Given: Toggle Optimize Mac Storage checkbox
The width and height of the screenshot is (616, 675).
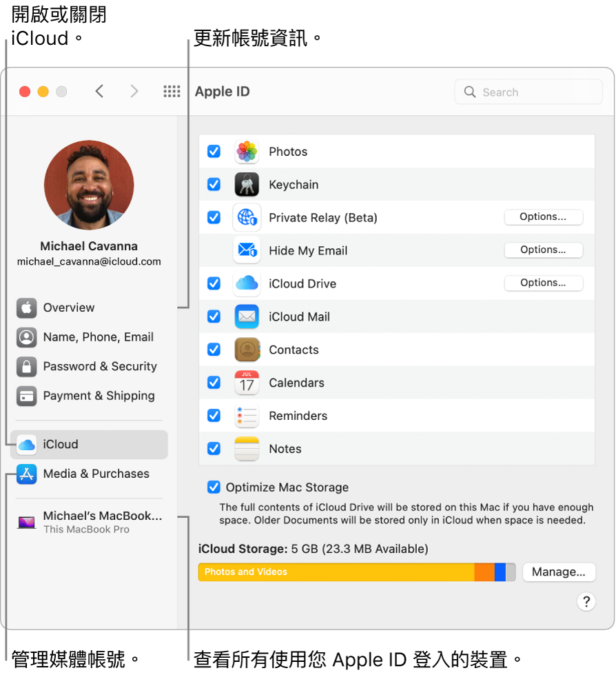Looking at the screenshot, I should tap(214, 487).
